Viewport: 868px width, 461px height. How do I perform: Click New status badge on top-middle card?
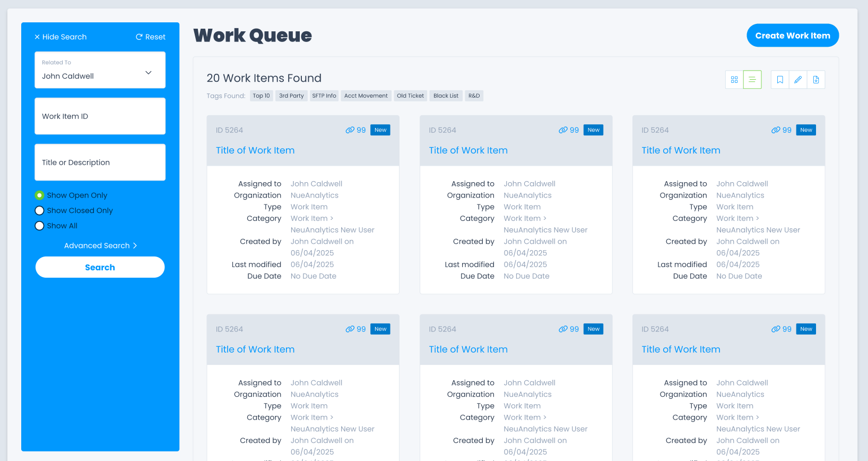tap(594, 130)
